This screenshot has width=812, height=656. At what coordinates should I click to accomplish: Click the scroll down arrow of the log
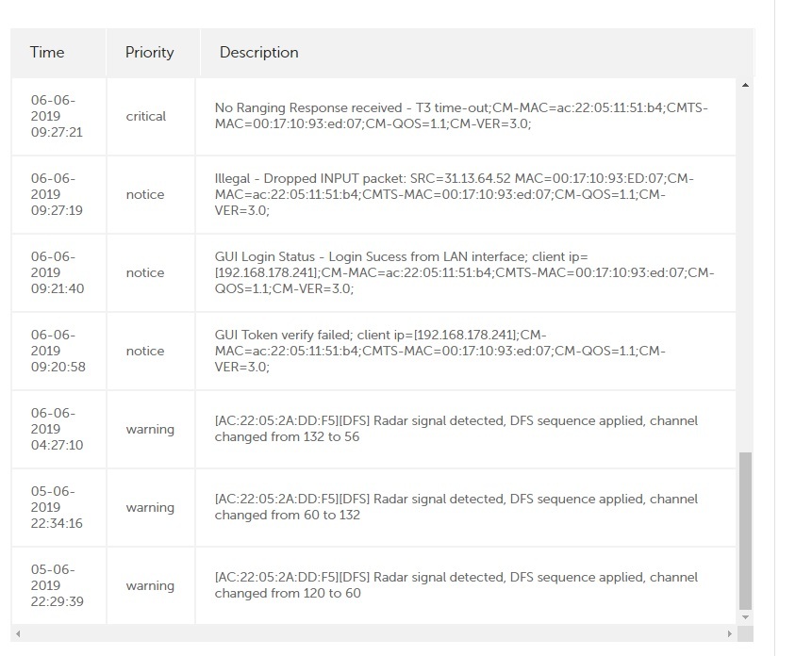coord(745,616)
